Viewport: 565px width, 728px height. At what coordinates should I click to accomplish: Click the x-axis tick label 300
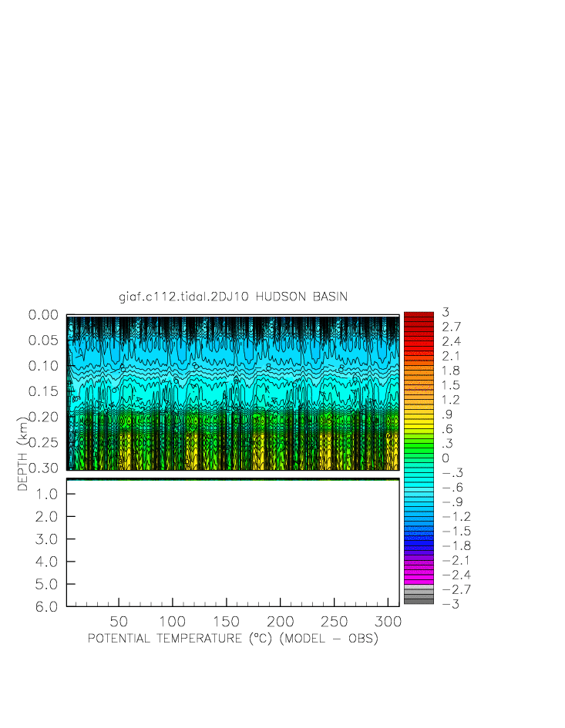pyautogui.click(x=388, y=622)
